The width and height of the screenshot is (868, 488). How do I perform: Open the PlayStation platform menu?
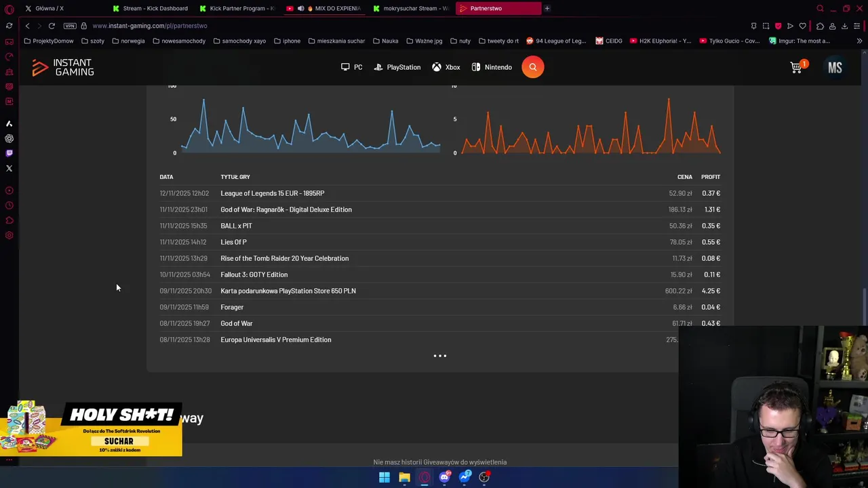tap(397, 67)
